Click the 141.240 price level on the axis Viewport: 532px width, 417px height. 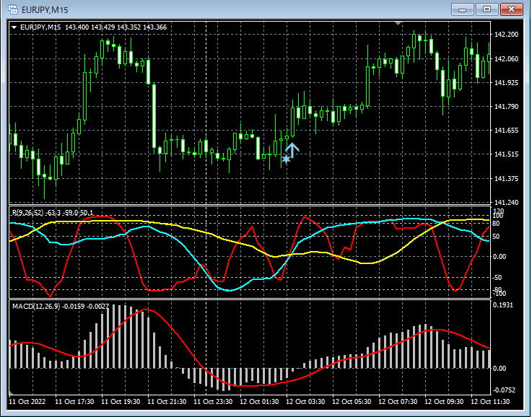pos(507,203)
